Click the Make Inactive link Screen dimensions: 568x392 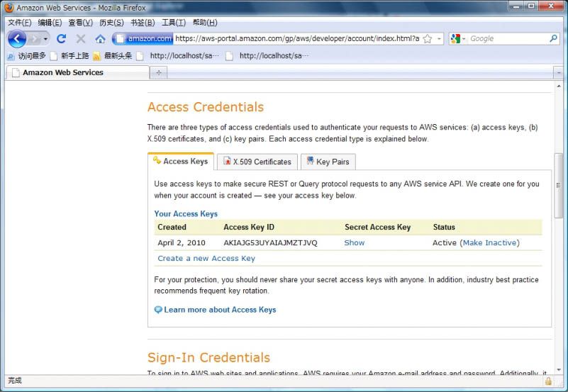pos(489,243)
